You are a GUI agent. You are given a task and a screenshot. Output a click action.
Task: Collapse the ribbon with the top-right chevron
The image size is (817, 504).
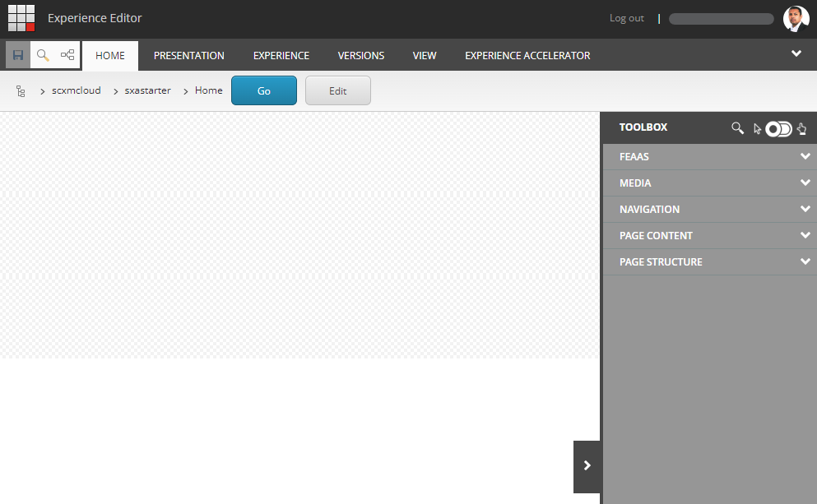pyautogui.click(x=796, y=53)
